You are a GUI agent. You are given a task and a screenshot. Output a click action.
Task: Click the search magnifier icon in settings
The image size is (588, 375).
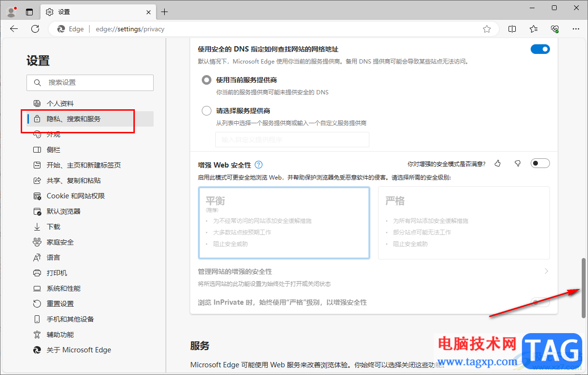38,83
